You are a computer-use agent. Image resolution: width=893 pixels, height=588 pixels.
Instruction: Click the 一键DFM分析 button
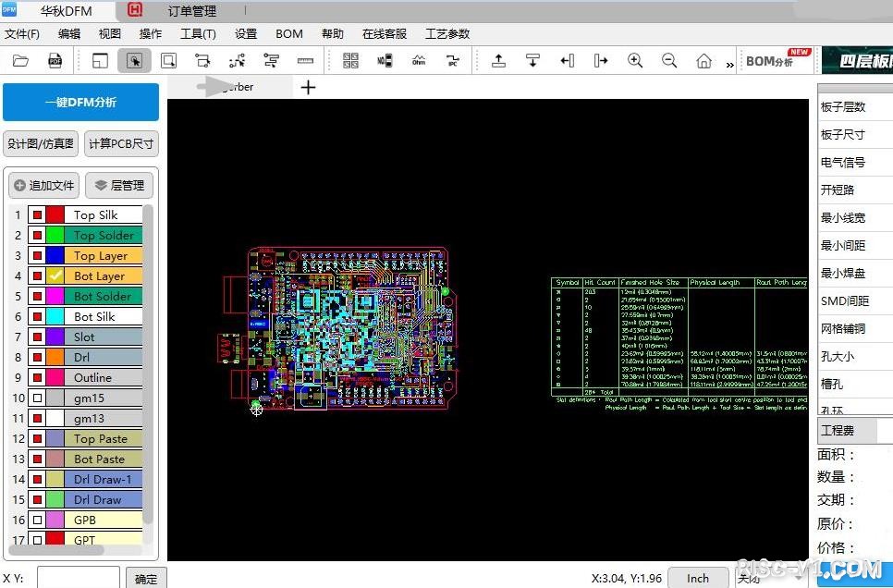[x=80, y=103]
